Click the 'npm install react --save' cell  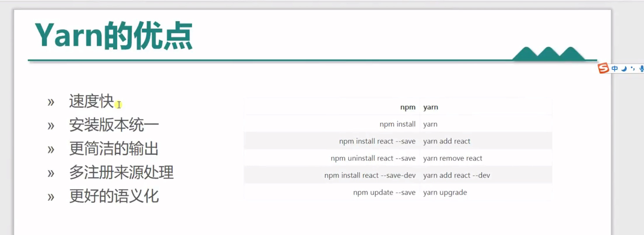(x=377, y=141)
